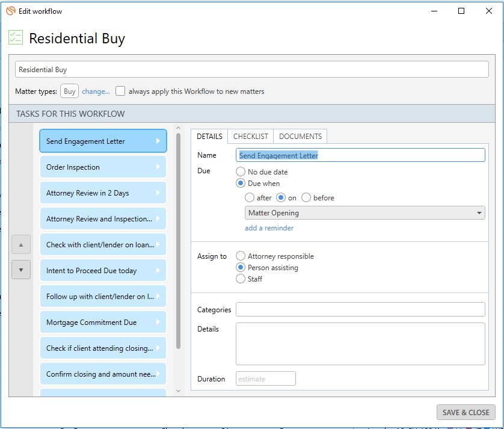Enable always apply this Workflow to new matters

tap(120, 91)
